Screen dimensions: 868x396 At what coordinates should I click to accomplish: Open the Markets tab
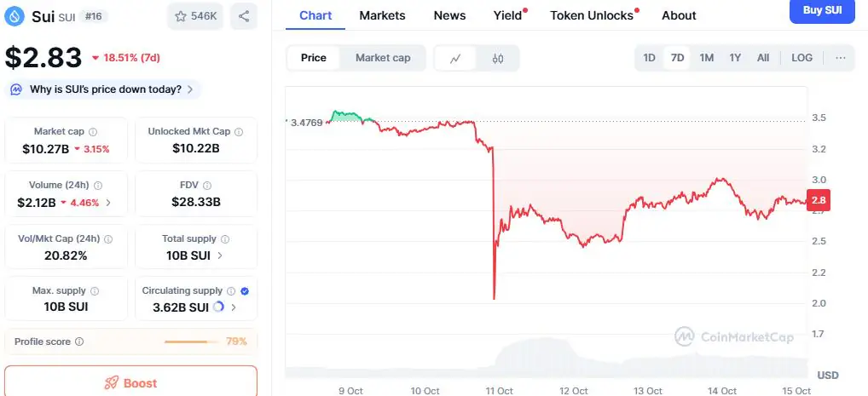pos(382,15)
